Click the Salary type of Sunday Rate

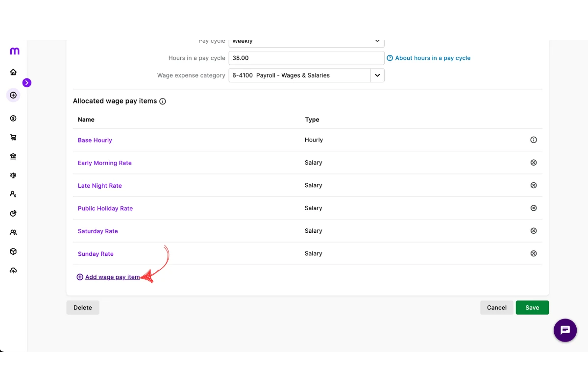tap(313, 253)
